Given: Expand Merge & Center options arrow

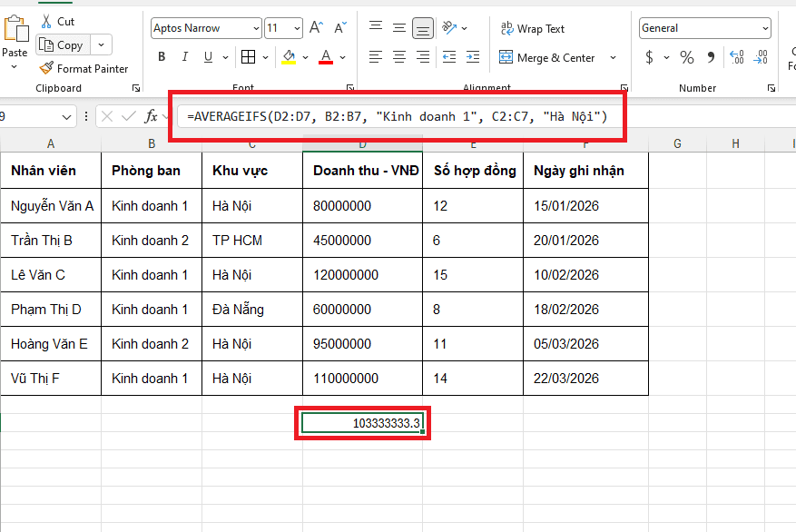Looking at the screenshot, I should coord(613,57).
